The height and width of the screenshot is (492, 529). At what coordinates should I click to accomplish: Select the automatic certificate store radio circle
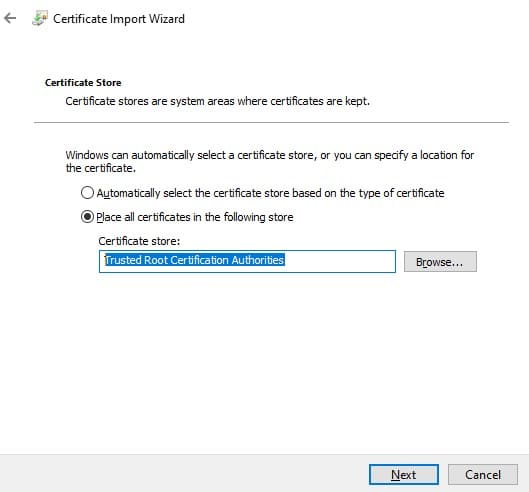click(x=87, y=193)
